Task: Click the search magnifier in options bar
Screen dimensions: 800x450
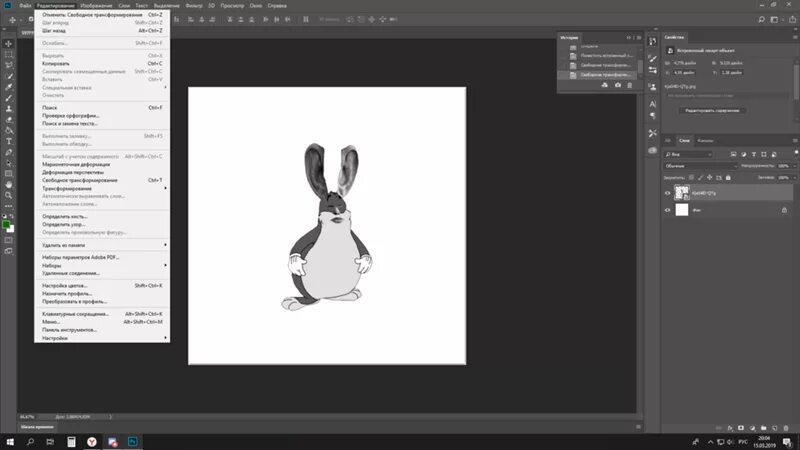Action: (761, 19)
